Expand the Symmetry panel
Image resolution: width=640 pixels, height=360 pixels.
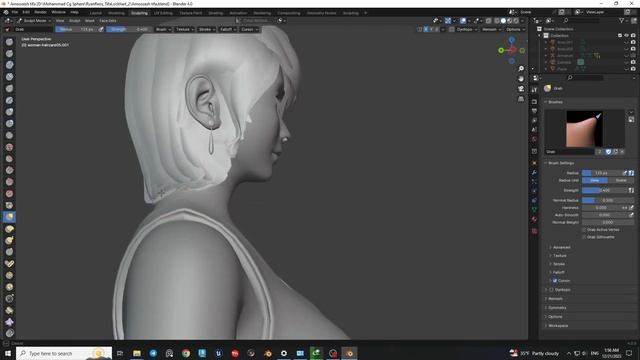[557, 308]
